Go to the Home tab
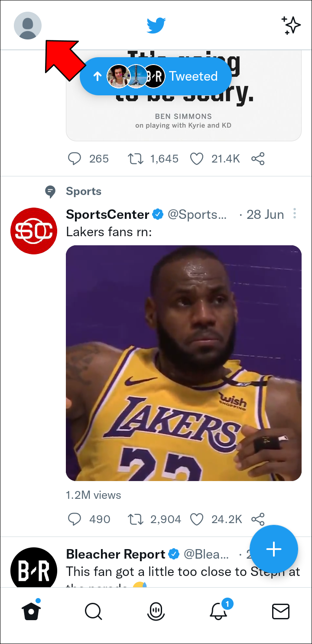This screenshot has width=312, height=644. [x=31, y=611]
